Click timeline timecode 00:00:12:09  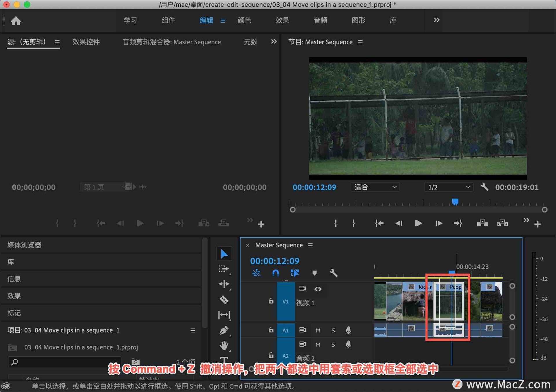(x=275, y=261)
